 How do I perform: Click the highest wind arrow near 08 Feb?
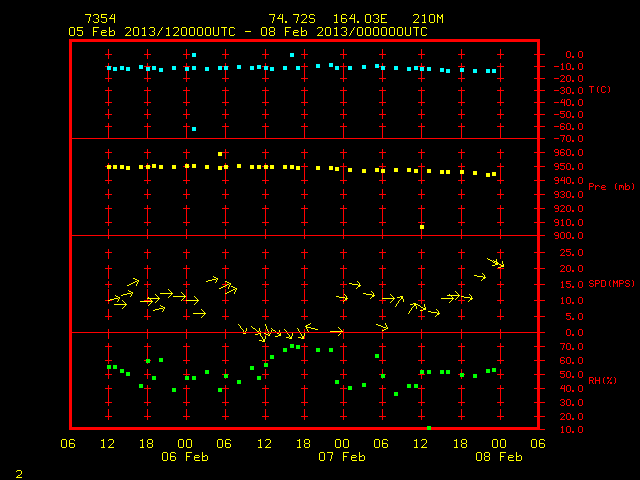(496, 262)
